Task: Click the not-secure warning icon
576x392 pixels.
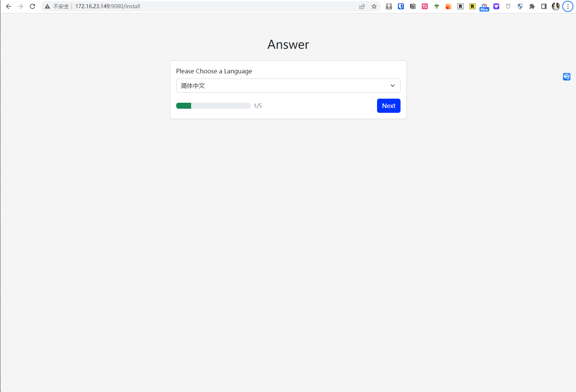Action: pyautogui.click(x=47, y=6)
